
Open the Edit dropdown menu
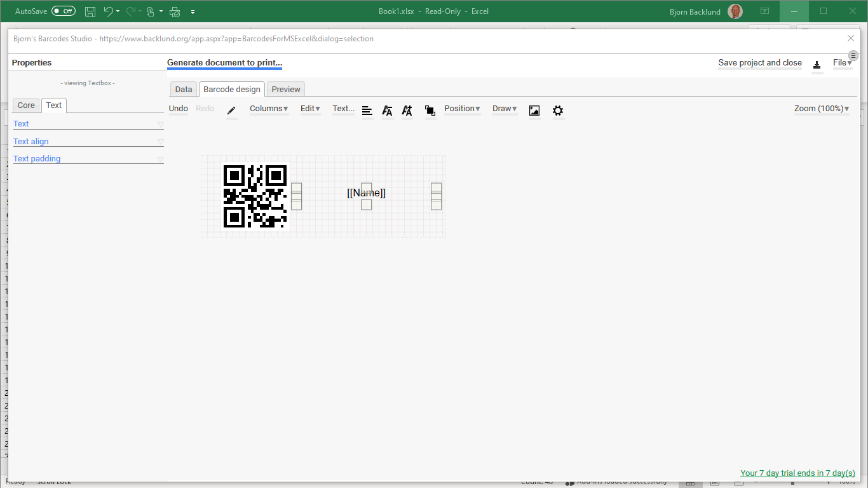[x=310, y=109]
